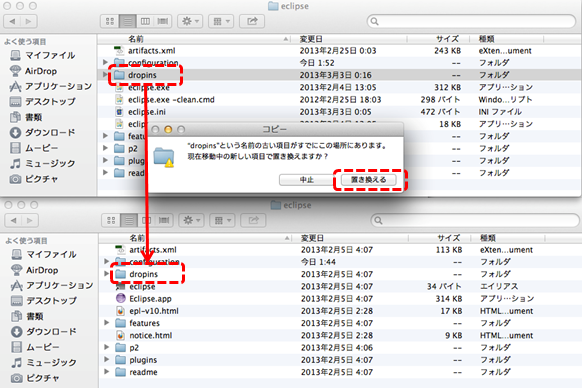Select list view in bottom eclipse window
This screenshot has width=582, height=388.
(x=129, y=220)
